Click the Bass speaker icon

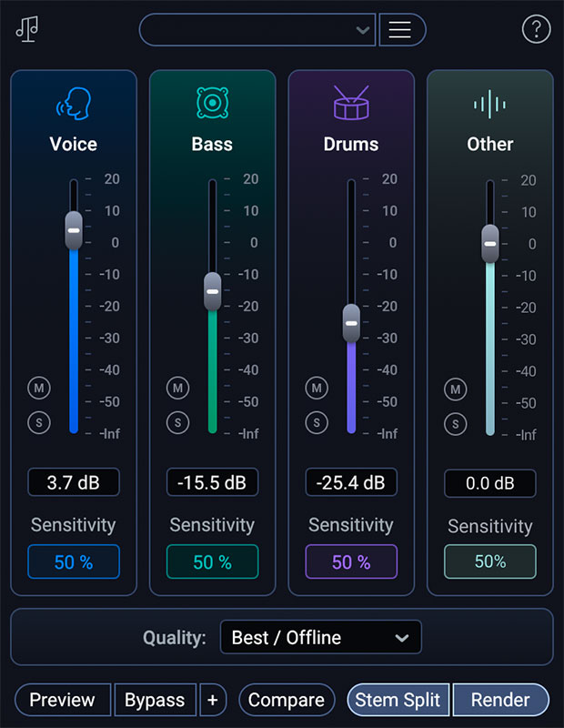(x=212, y=104)
